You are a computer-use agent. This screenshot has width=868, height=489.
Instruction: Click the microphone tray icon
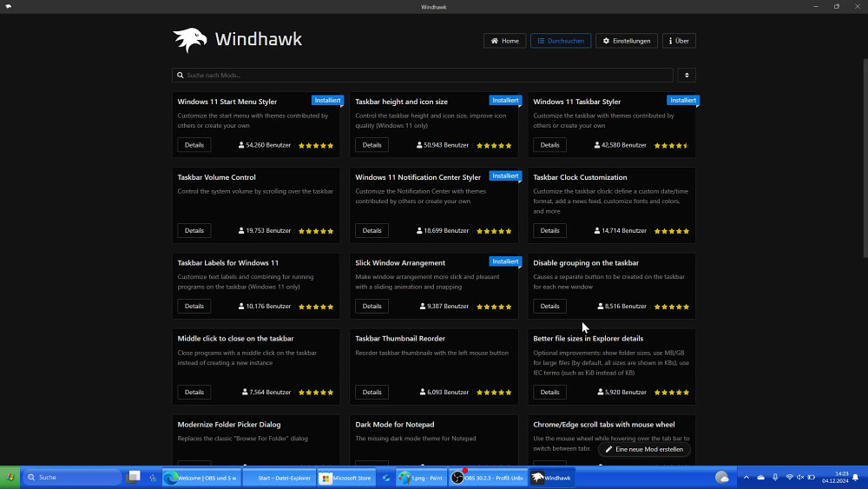[x=775, y=478]
